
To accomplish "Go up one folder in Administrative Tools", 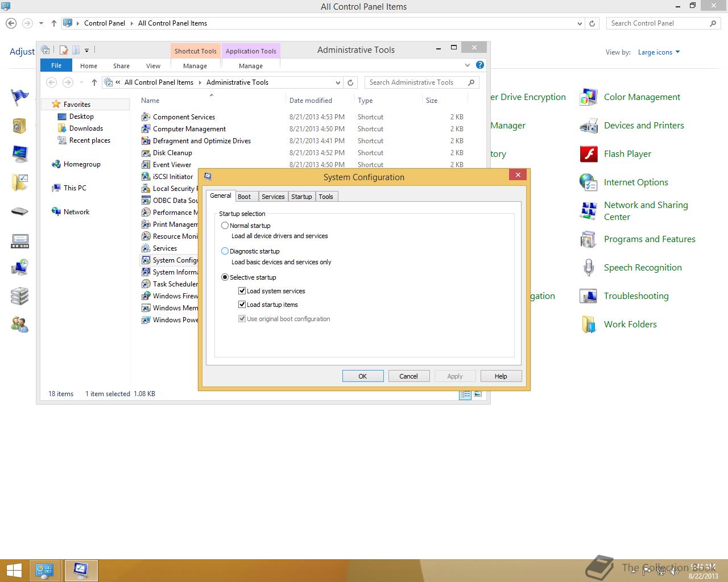I will click(x=94, y=82).
